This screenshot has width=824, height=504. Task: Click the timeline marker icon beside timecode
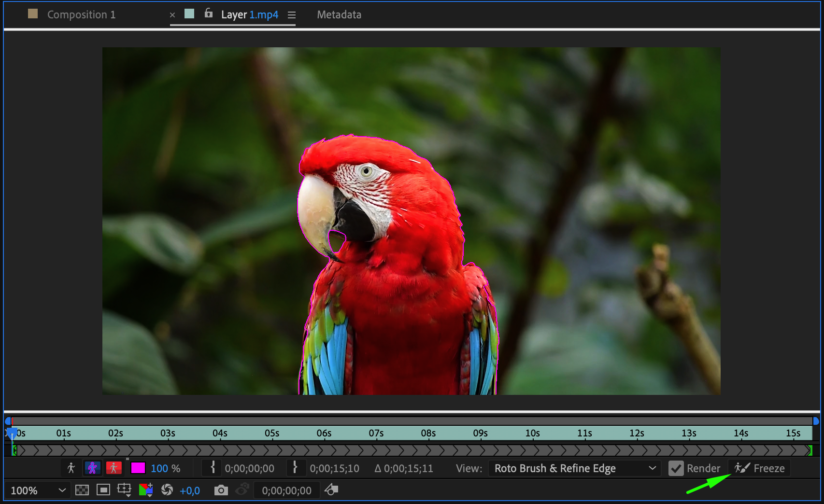click(331, 490)
